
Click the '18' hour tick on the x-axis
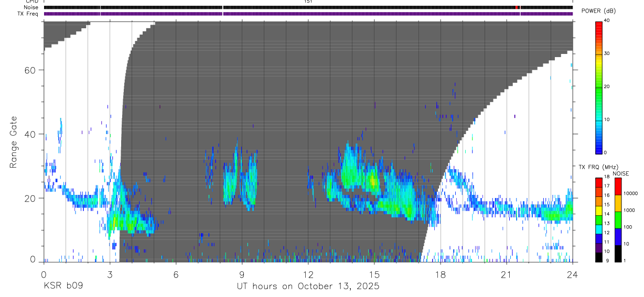(441, 274)
